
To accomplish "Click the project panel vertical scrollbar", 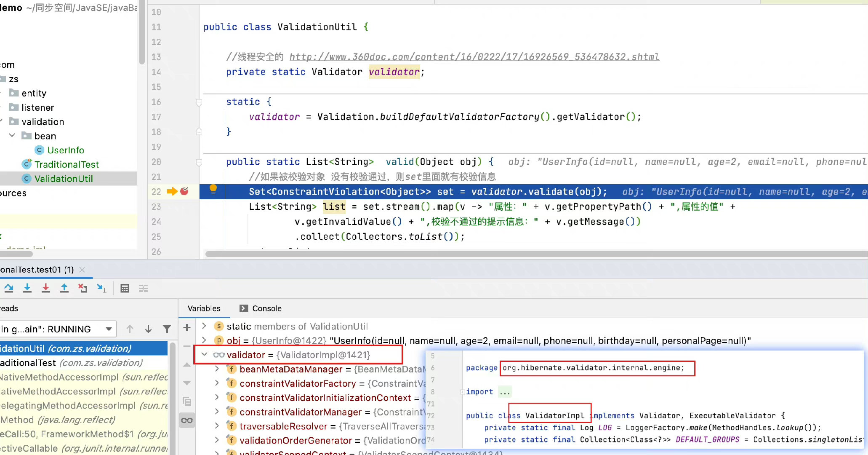I will click(x=142, y=32).
